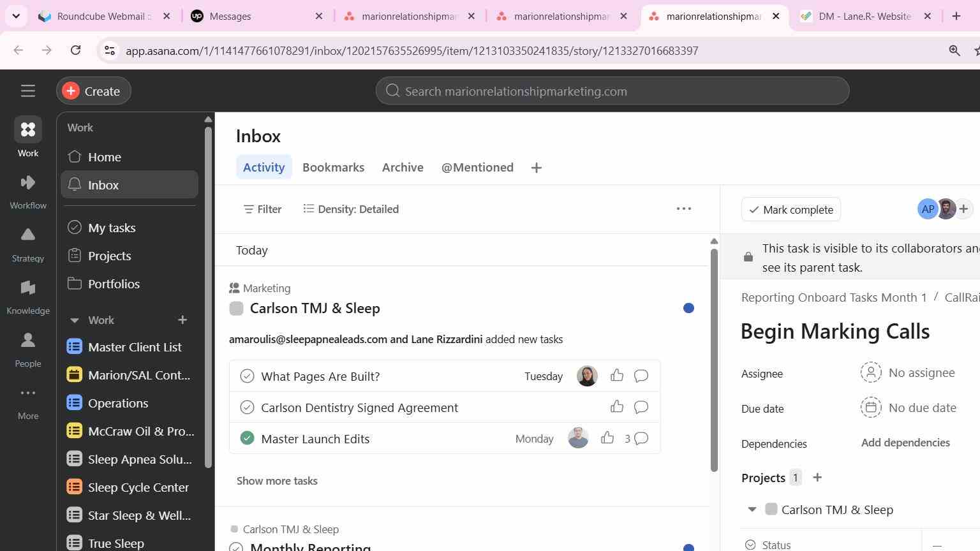Open inbox more options ellipsis
980x551 pixels.
click(684, 209)
